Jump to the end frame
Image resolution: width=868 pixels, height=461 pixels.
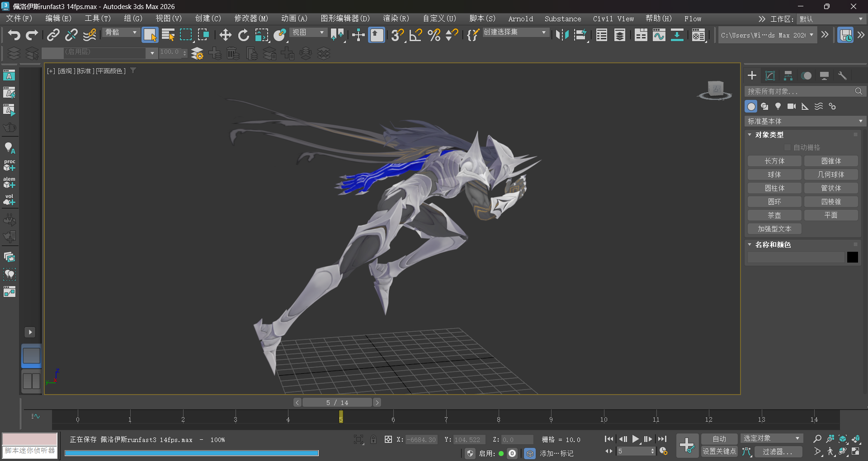tap(662, 439)
